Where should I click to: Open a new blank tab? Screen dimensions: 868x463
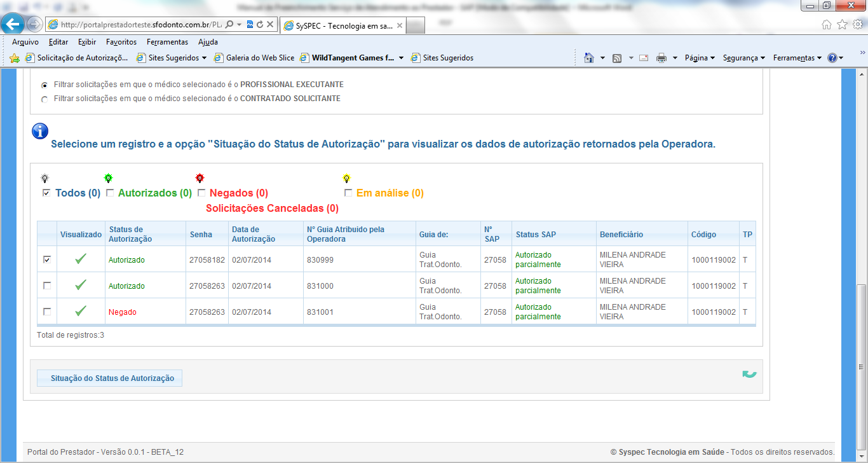(416, 26)
